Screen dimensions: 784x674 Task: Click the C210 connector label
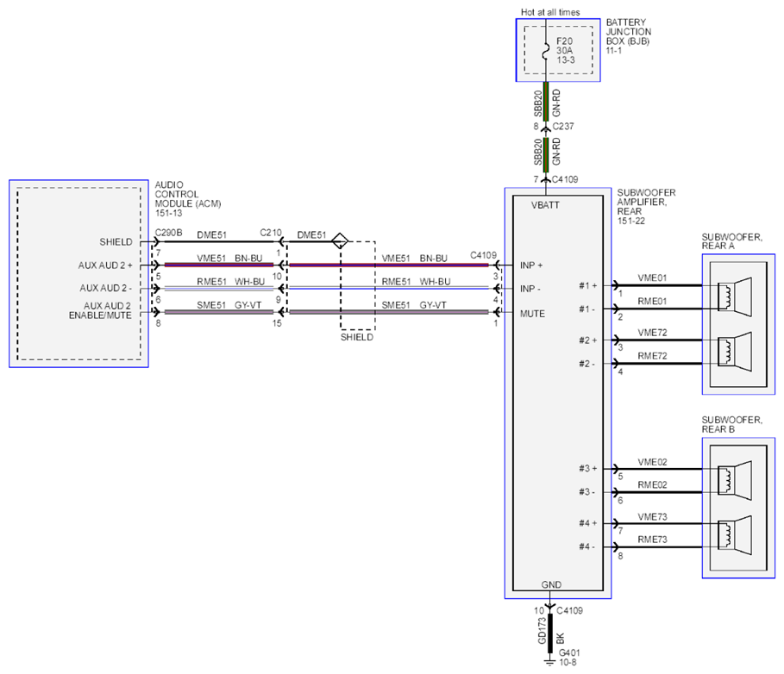(271, 233)
